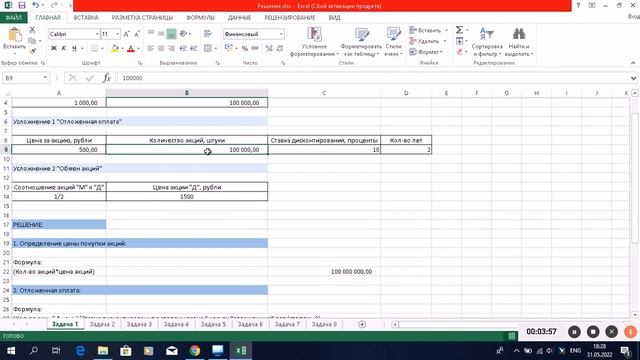640x360 pixels.
Task: Click the Merge and Center cells icon
Action: 208,48
